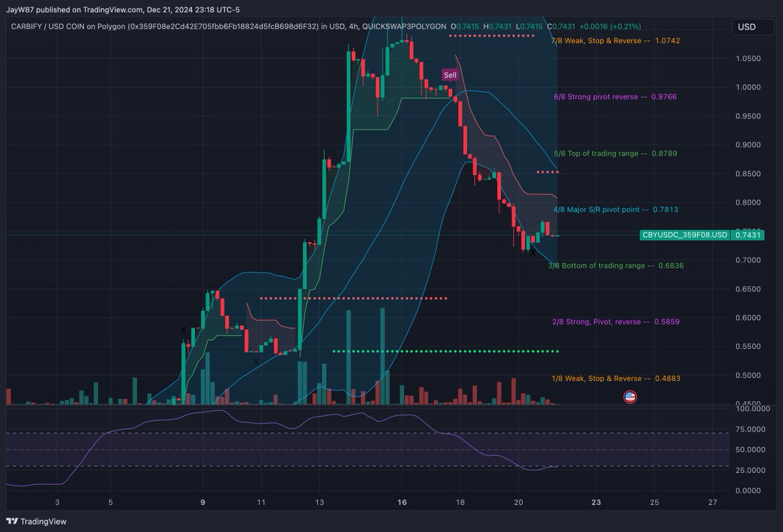Click the high value H0.7431
Screen dimensions: 783x532
coord(496,26)
